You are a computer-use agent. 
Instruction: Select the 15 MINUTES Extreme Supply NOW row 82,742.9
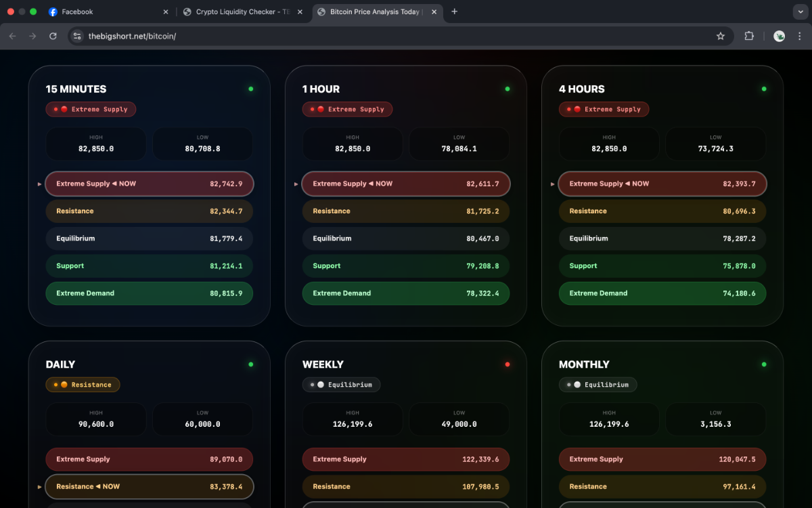point(150,184)
